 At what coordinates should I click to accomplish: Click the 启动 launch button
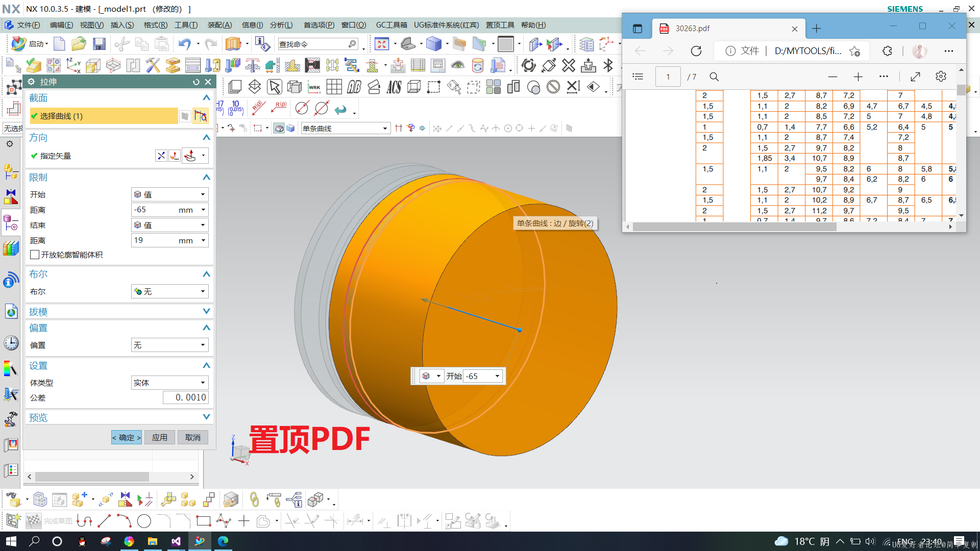pyautogui.click(x=31, y=44)
